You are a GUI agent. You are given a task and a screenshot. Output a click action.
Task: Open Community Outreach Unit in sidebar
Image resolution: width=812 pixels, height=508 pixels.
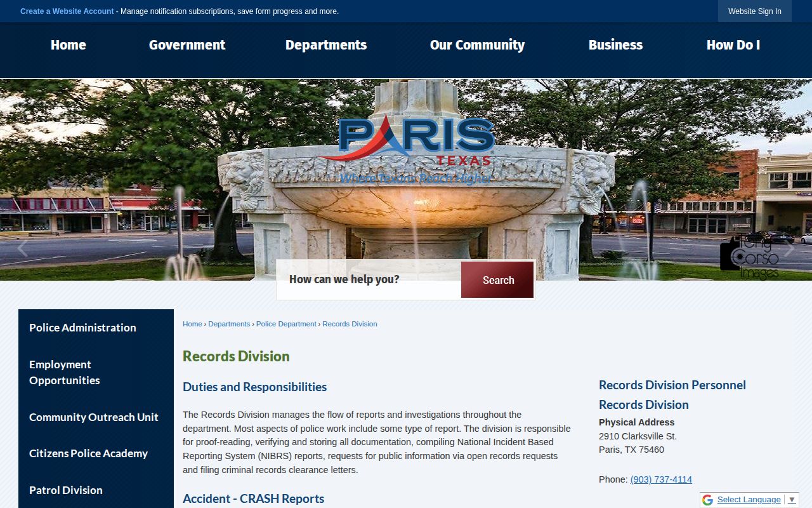pyautogui.click(x=96, y=417)
